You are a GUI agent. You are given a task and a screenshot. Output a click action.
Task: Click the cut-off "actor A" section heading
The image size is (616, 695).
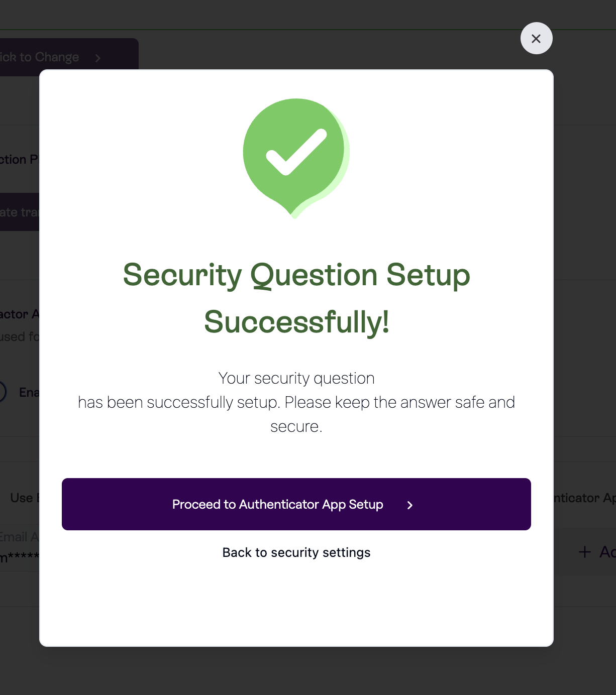click(x=19, y=314)
